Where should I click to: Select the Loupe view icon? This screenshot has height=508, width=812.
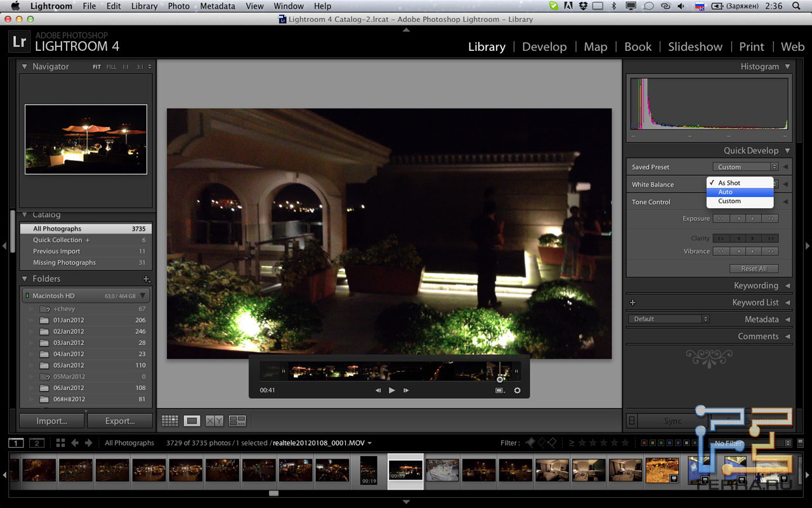[x=191, y=420]
